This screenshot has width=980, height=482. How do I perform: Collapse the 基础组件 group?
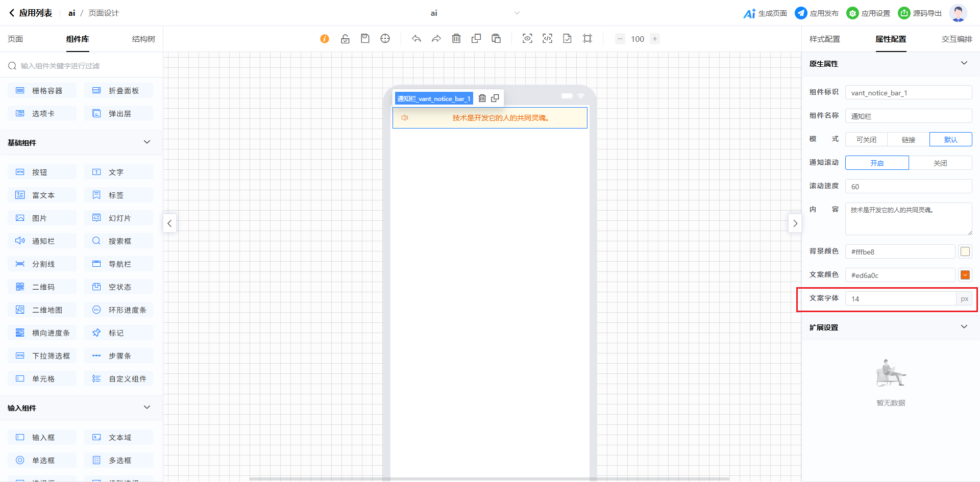point(147,142)
